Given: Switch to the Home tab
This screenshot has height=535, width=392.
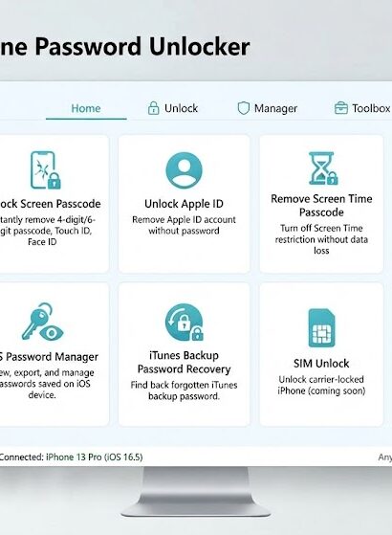Looking at the screenshot, I should point(86,108).
